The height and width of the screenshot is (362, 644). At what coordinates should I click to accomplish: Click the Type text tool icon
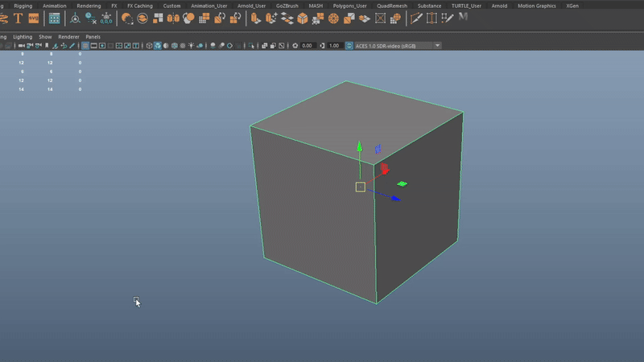tap(18, 19)
